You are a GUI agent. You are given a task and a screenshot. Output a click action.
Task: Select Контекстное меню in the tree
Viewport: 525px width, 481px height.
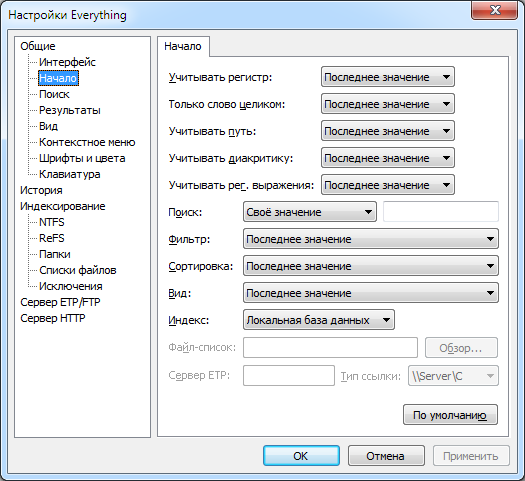(87, 142)
